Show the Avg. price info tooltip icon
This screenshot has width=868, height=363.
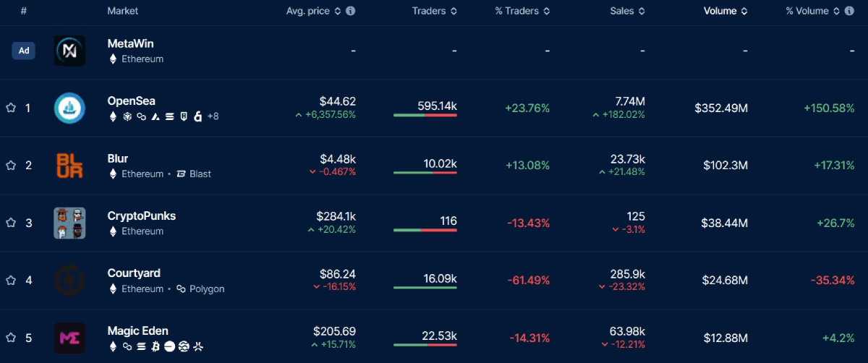(351, 12)
